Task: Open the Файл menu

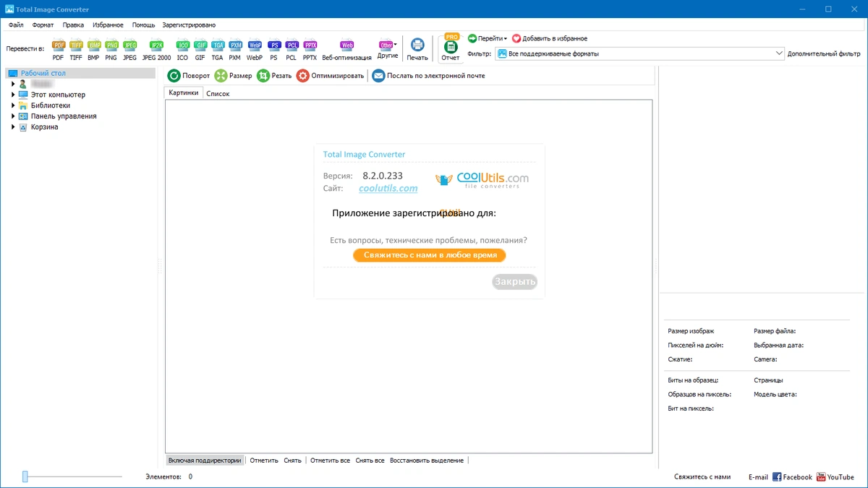Action: [x=16, y=25]
